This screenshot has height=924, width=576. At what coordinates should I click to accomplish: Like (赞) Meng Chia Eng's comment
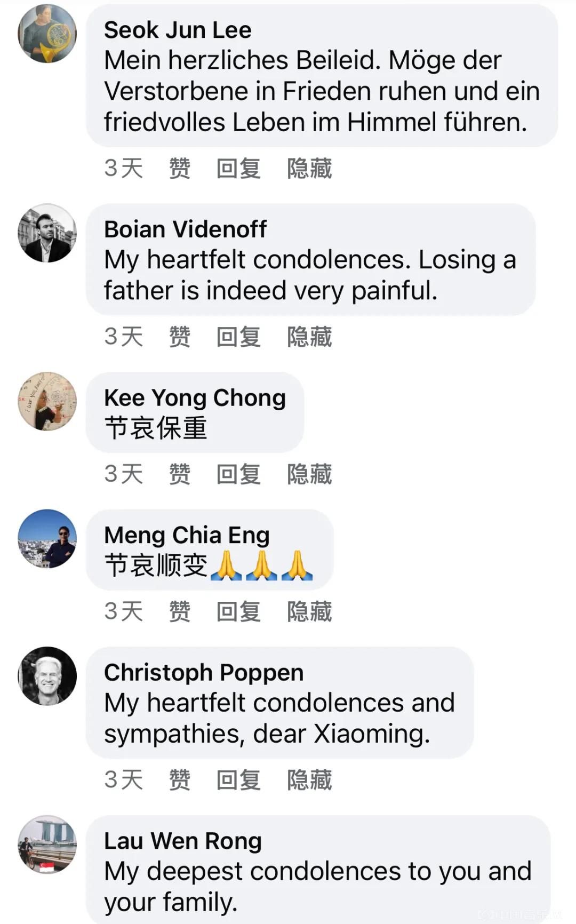click(180, 611)
